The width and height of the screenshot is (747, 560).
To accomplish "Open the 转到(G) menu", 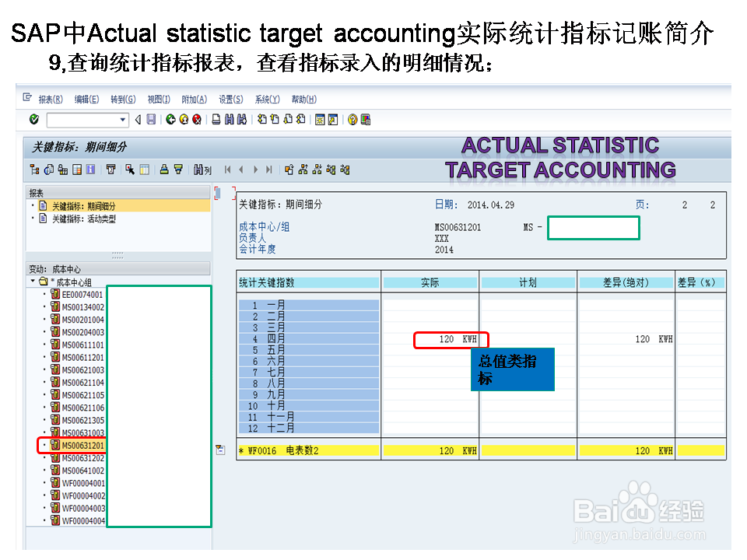I will click(x=123, y=99).
